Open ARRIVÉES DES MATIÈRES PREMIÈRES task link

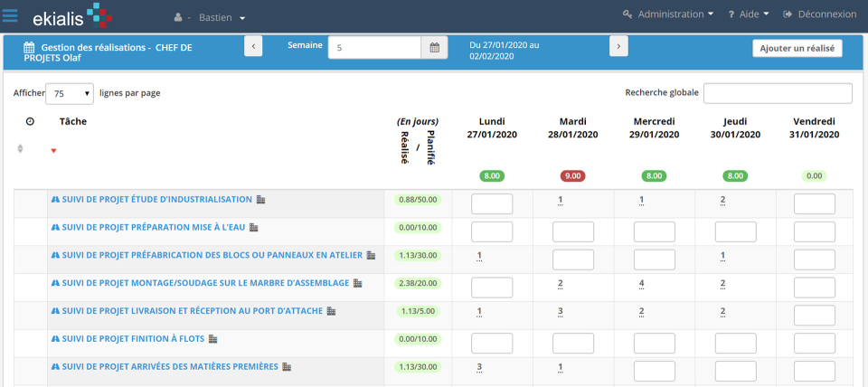click(x=170, y=366)
